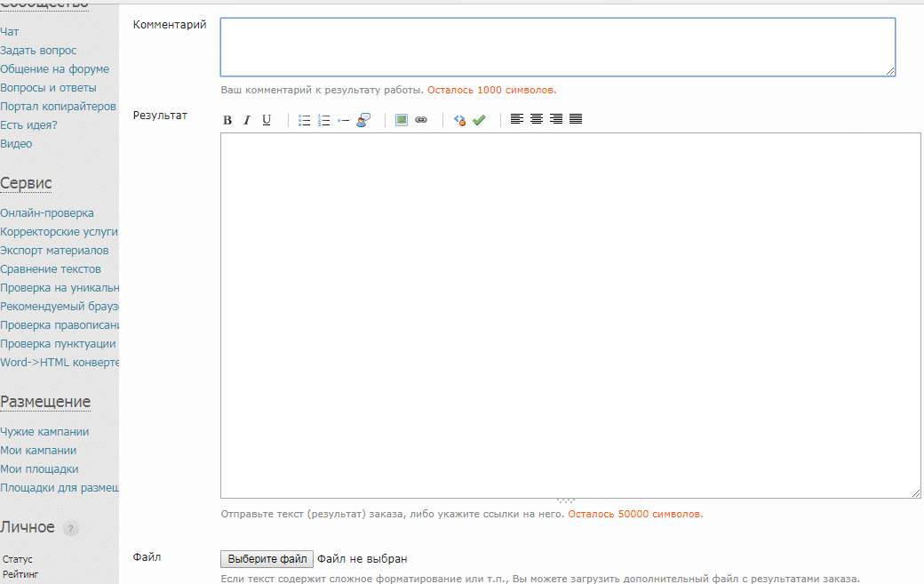Click the Комментарий field label
Image resolution: width=924 pixels, height=584 pixels.
[x=170, y=25]
